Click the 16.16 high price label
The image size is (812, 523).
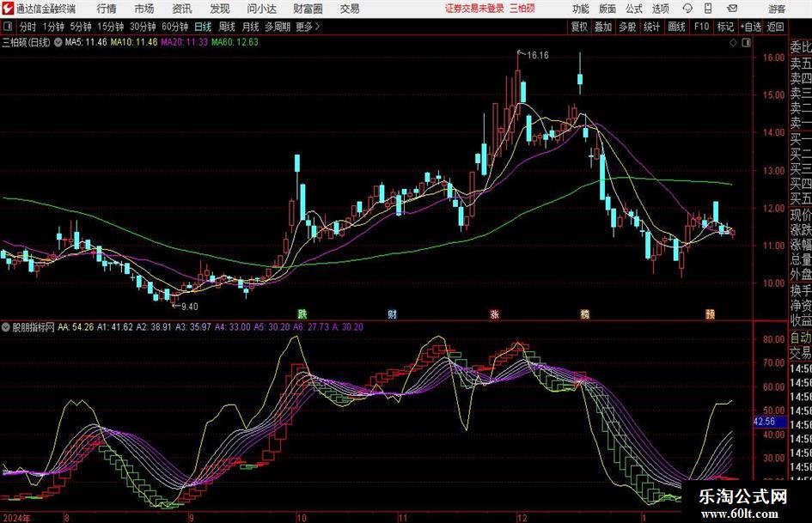[538, 56]
